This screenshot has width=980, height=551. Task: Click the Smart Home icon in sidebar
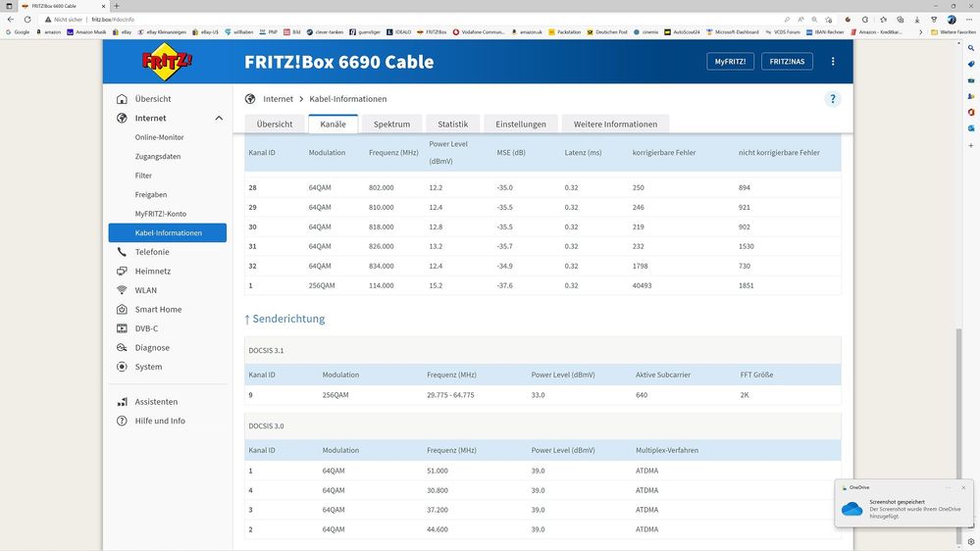click(122, 309)
